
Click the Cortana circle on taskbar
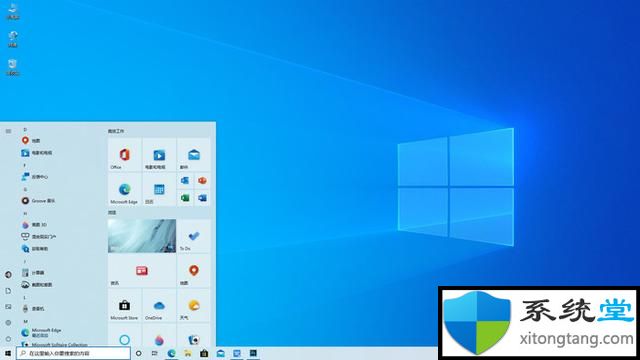[x=138, y=353]
